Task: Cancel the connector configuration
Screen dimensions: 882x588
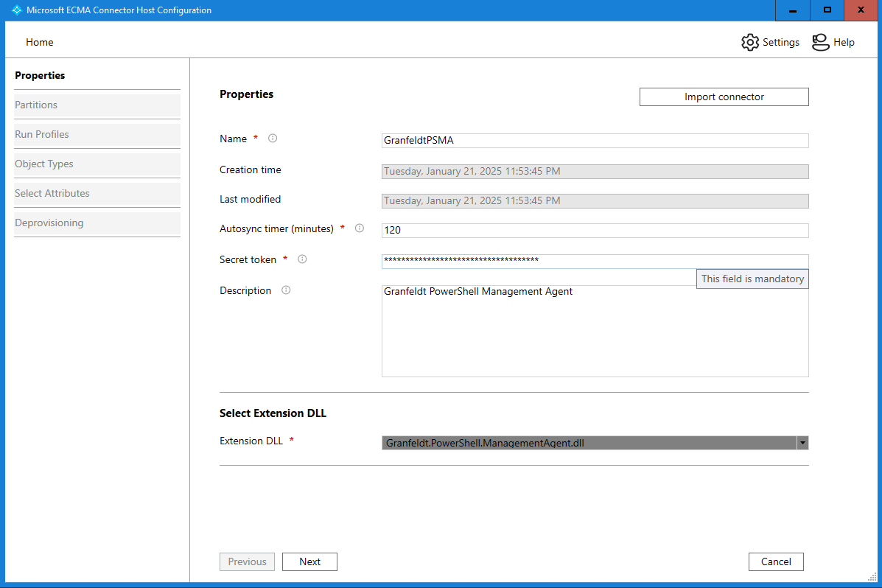Action: click(776, 561)
